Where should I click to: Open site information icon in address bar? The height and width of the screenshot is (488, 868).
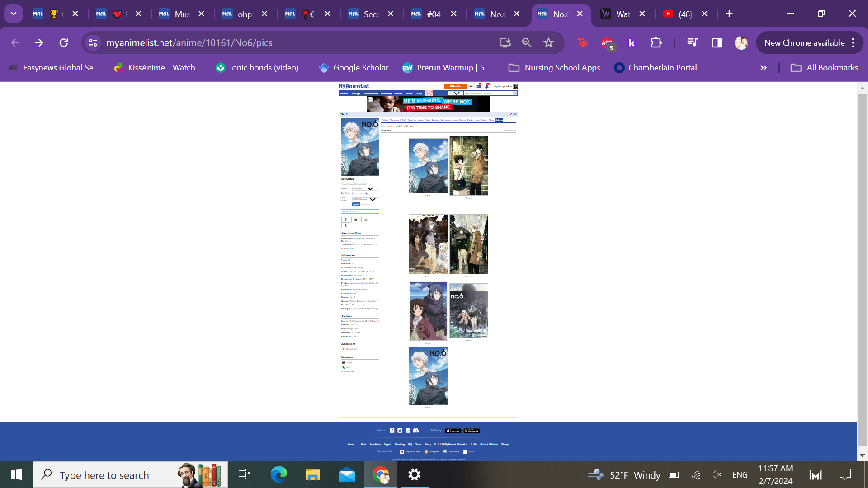pos(93,42)
